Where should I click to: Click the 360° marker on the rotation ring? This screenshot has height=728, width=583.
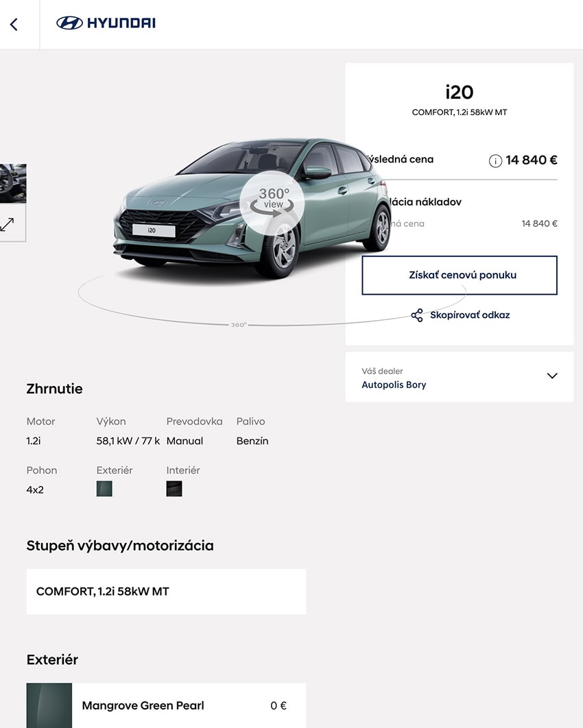click(239, 325)
